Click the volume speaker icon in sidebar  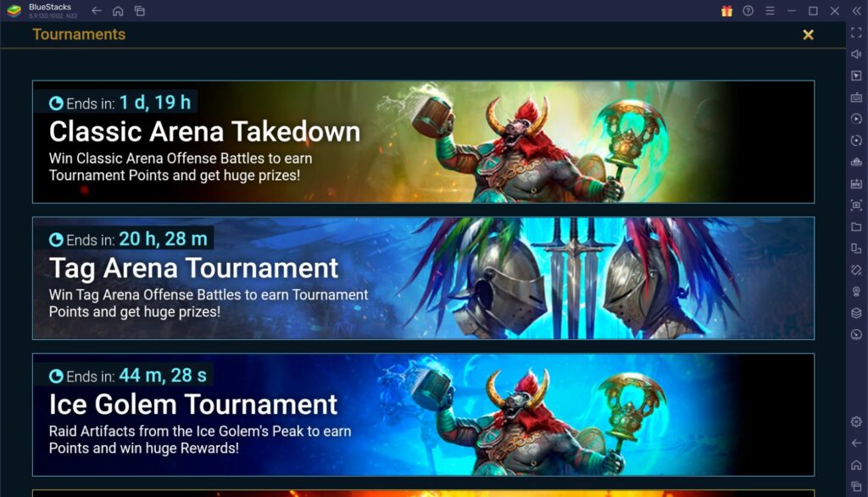pyautogui.click(x=856, y=54)
